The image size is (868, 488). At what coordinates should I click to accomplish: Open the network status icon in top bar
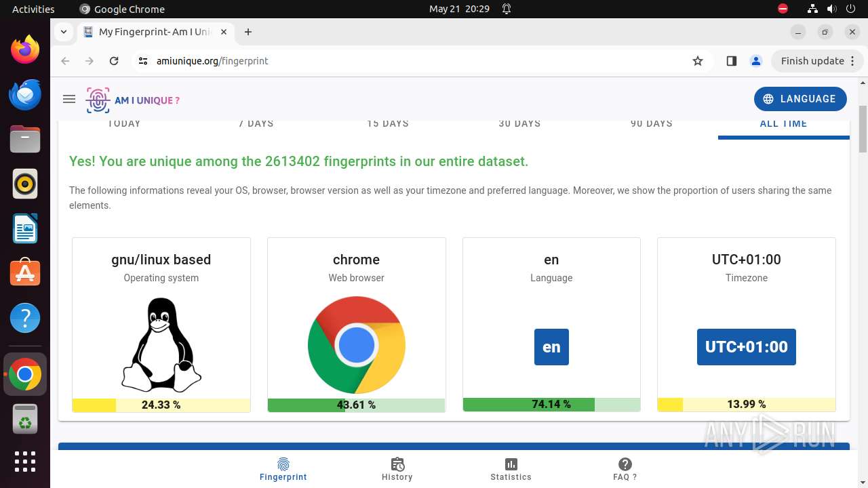point(812,9)
